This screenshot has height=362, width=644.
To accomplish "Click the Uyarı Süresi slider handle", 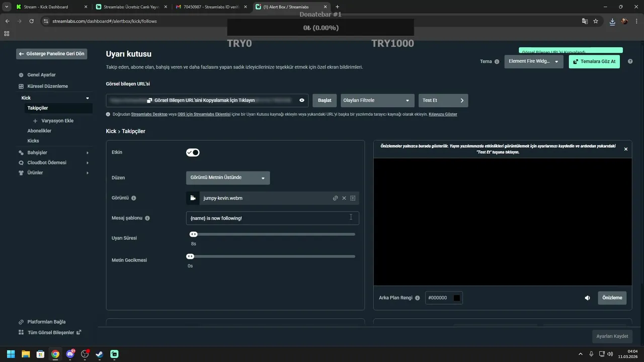I will 193,234.
